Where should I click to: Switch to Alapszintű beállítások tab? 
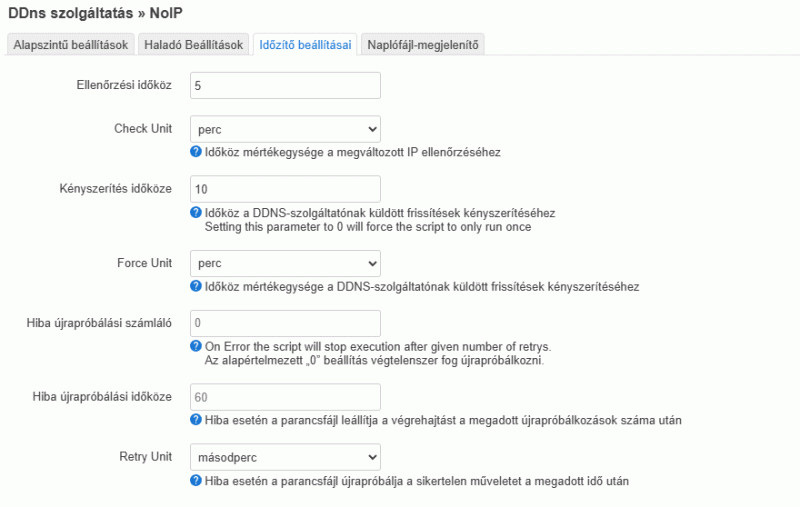[x=71, y=45]
